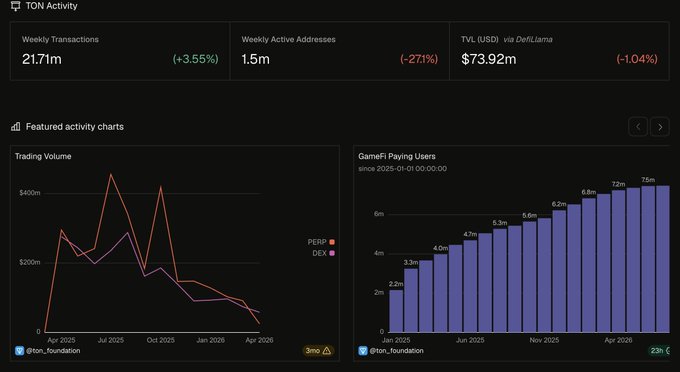Click the +3.55% change figure
This screenshot has width=680, height=372.
click(196, 59)
